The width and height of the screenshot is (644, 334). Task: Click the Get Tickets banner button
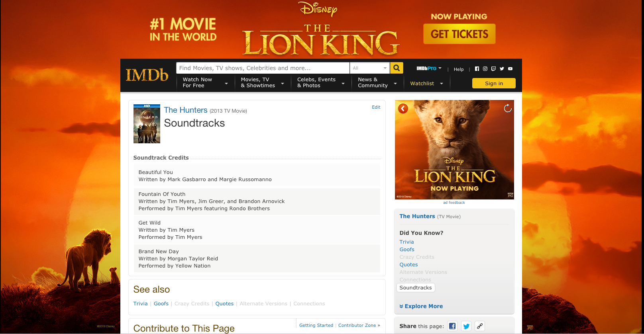click(x=459, y=34)
